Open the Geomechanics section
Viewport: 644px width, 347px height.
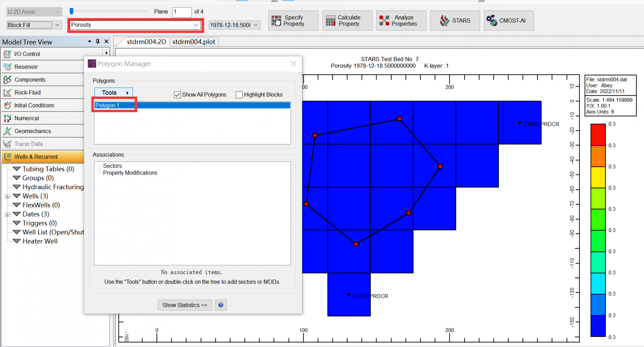point(7,131)
